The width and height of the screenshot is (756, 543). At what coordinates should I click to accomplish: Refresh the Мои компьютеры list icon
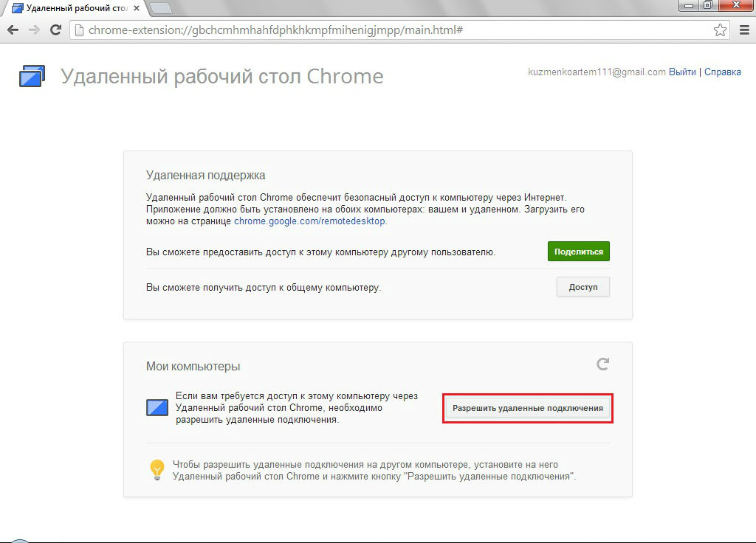(x=602, y=364)
